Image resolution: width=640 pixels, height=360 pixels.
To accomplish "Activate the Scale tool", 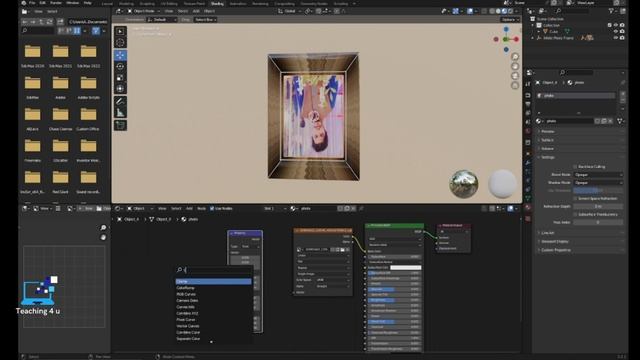I will [120, 78].
